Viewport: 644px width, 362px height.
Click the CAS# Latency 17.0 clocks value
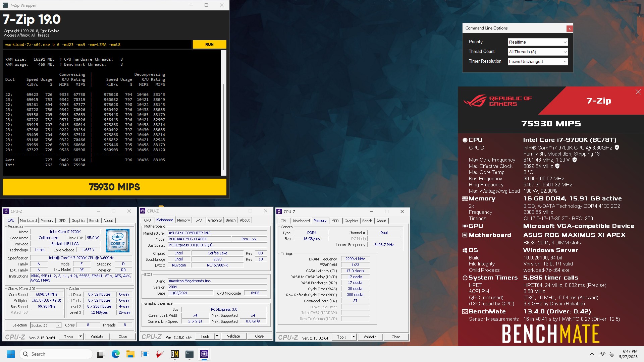point(355,271)
